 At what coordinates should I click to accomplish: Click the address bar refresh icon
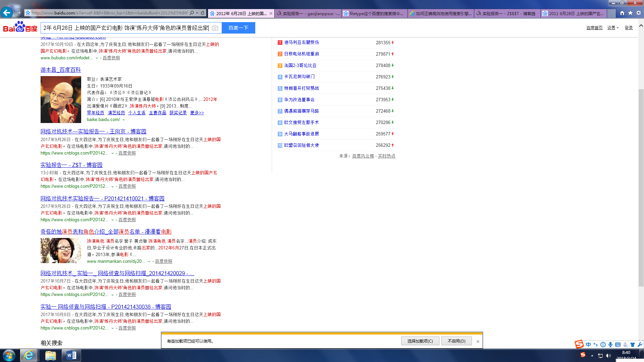[203, 13]
